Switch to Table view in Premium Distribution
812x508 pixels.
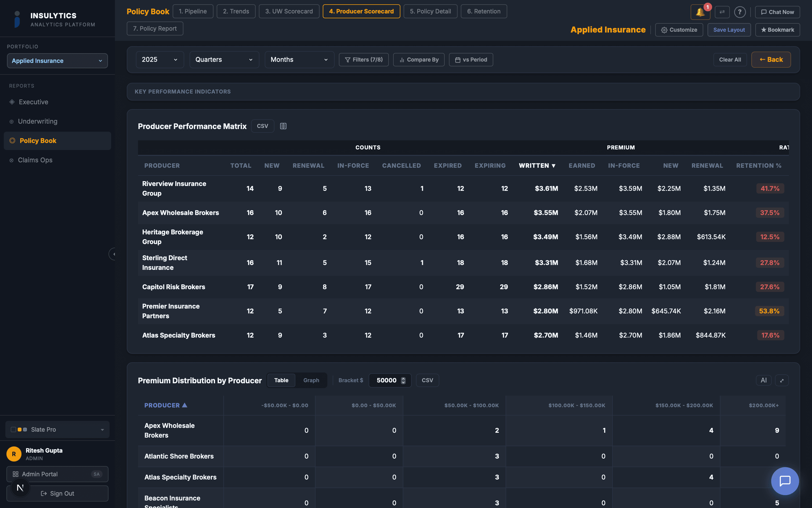(281, 380)
